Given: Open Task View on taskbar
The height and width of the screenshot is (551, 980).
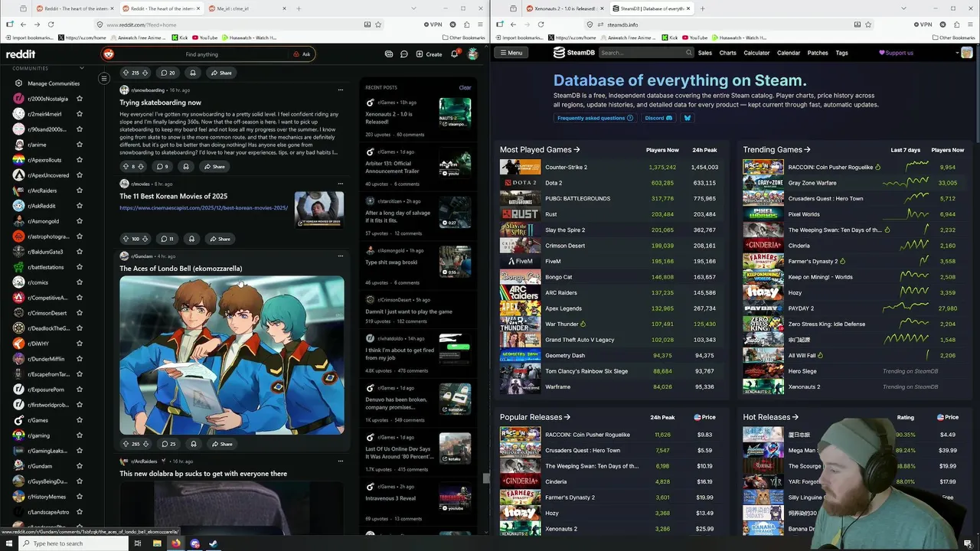Looking at the screenshot, I should [138, 543].
